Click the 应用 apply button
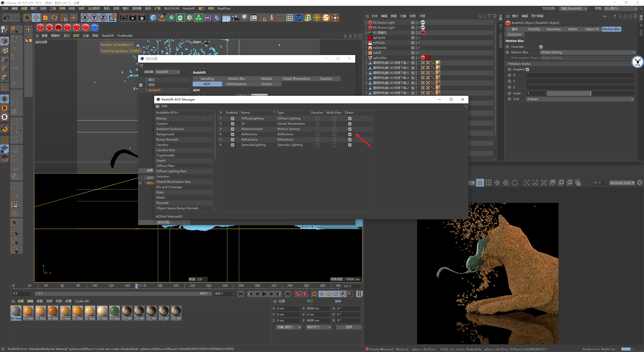The height and width of the screenshot is (352, 644). click(x=349, y=327)
